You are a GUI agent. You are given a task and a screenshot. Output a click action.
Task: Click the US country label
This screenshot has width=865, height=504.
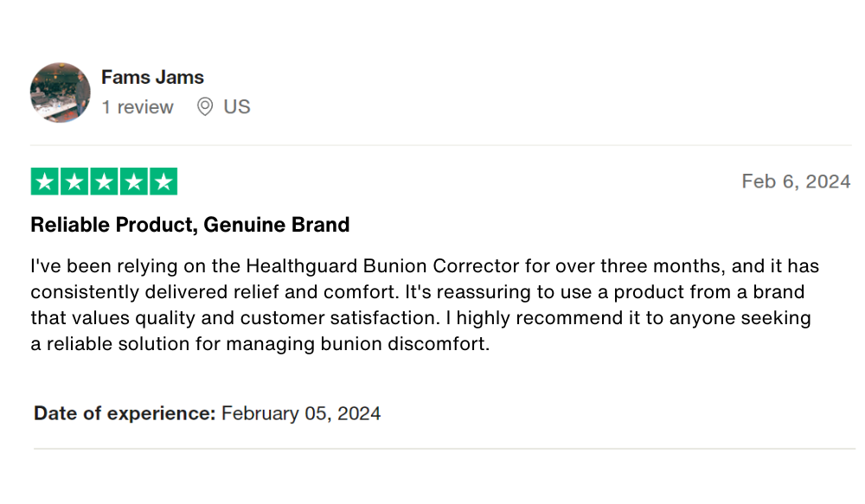[x=236, y=107]
